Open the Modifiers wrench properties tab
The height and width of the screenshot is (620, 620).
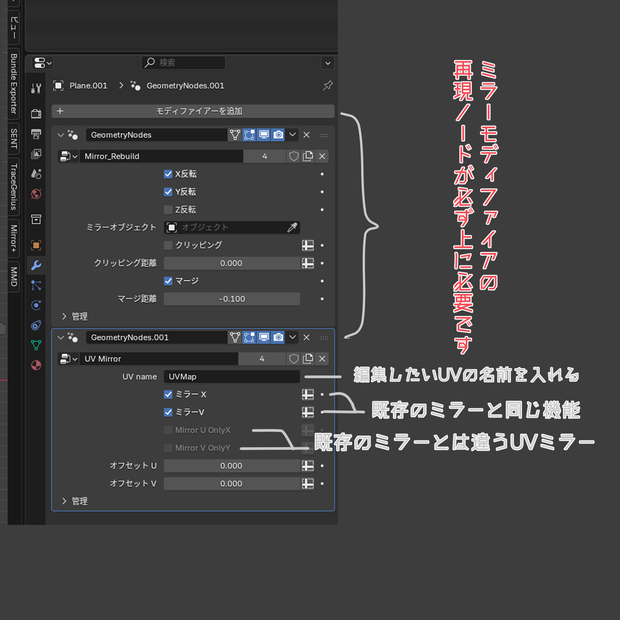[36, 265]
